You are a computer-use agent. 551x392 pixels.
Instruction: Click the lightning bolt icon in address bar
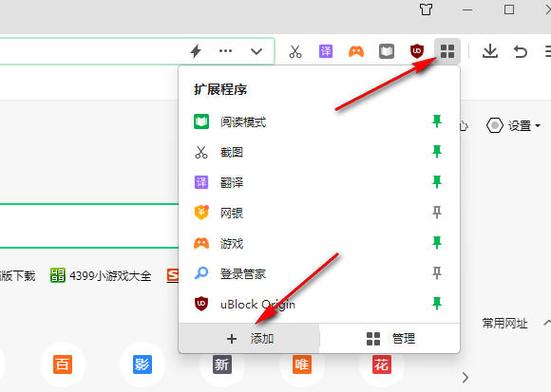[x=196, y=51]
